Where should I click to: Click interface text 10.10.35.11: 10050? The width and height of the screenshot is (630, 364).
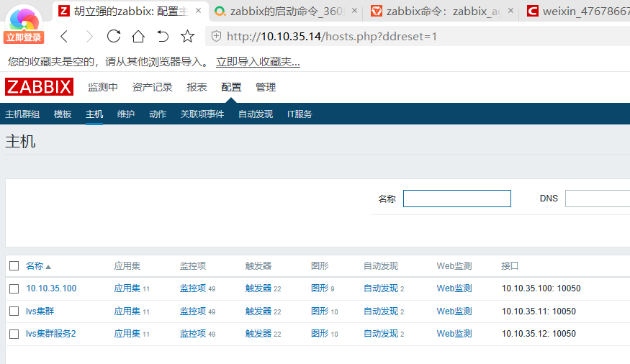[539, 311]
